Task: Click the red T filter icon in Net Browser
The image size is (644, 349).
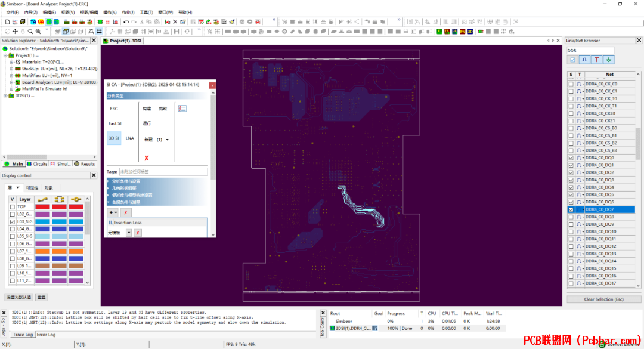Action: click(596, 60)
